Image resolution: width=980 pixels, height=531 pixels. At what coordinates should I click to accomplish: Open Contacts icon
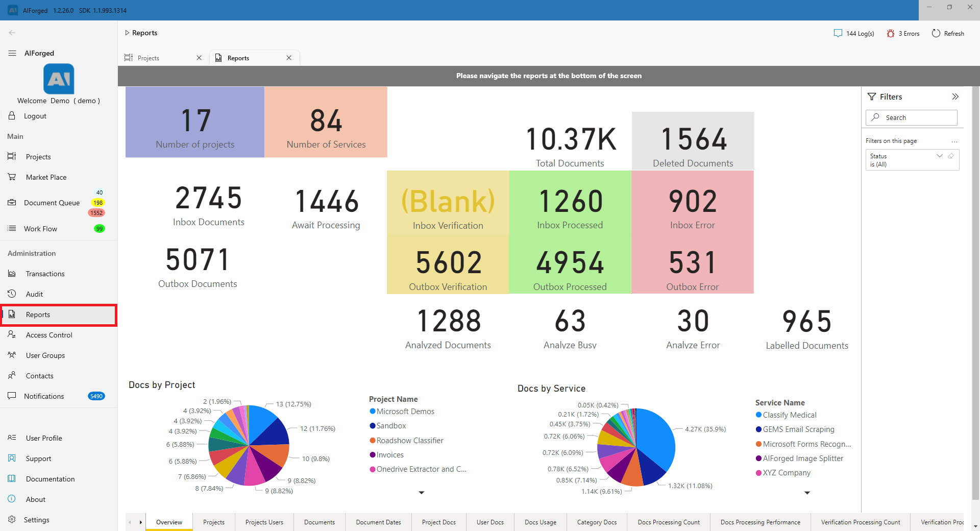(12, 375)
